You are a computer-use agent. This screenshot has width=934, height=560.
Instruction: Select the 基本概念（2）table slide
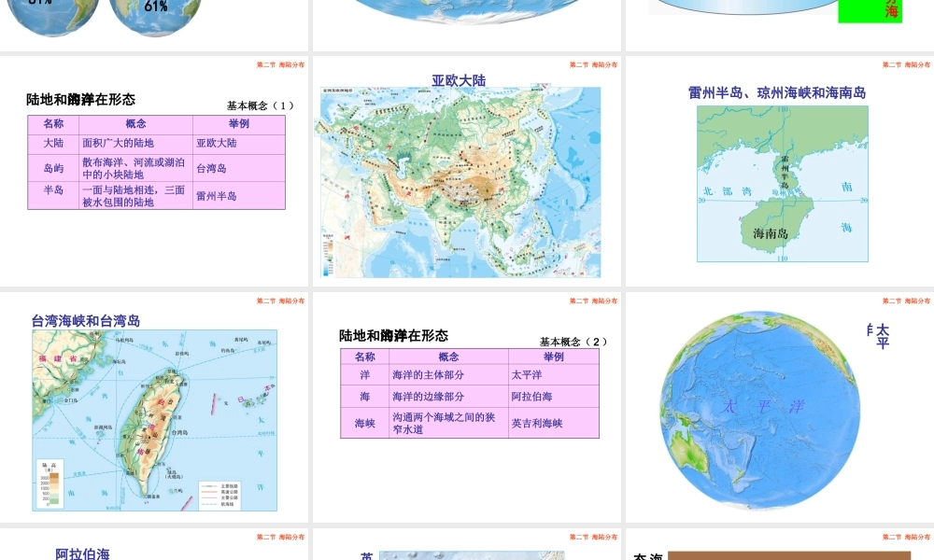pos(466,407)
